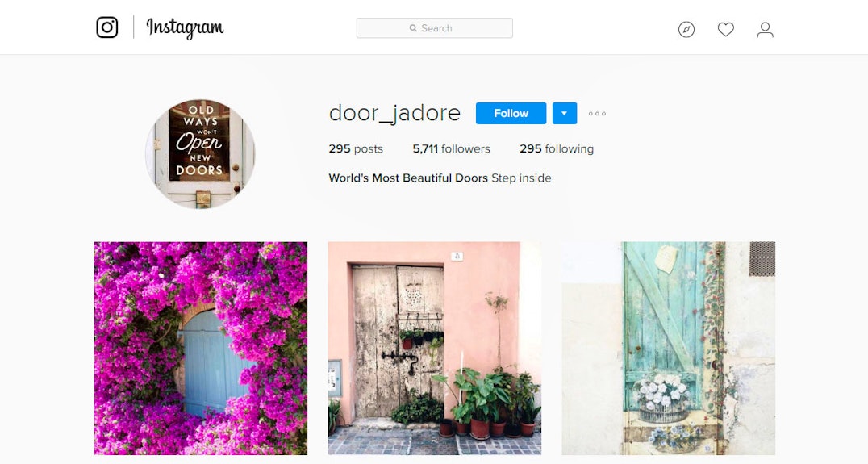
Task: Click the Instagram camera logo icon
Action: point(106,27)
